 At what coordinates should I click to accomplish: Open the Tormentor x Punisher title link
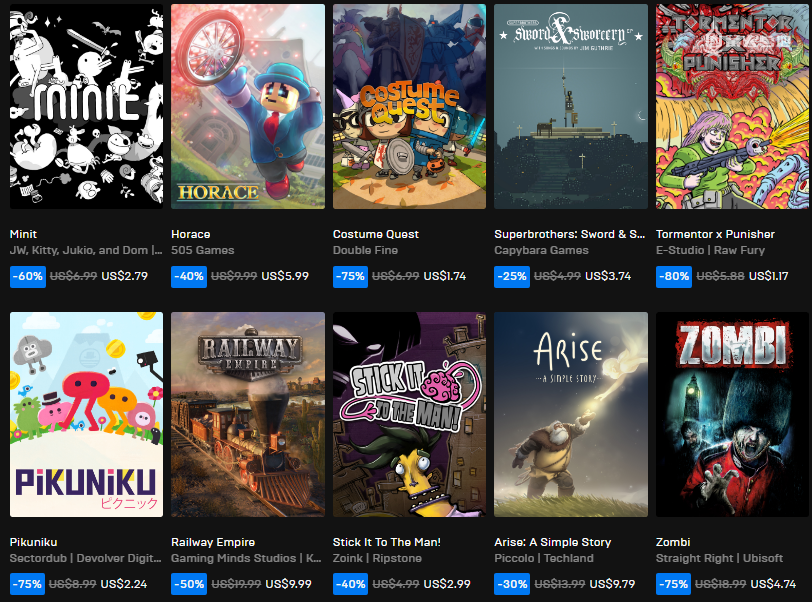click(715, 234)
